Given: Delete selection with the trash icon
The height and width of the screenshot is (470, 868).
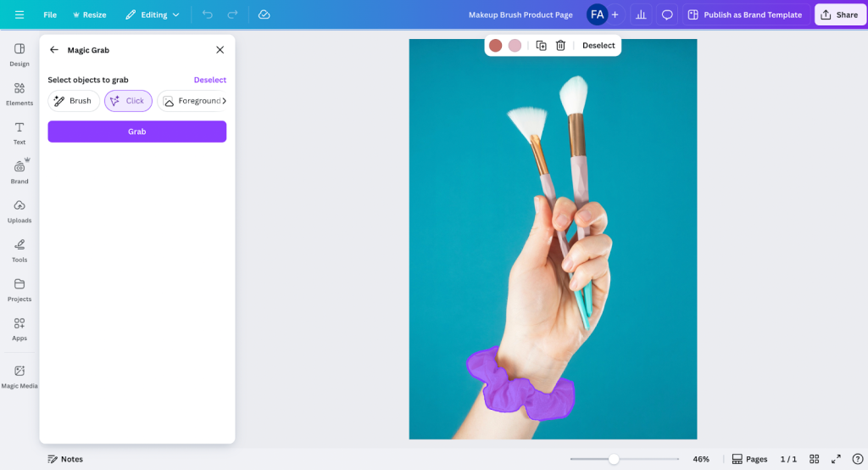Looking at the screenshot, I should pos(560,46).
